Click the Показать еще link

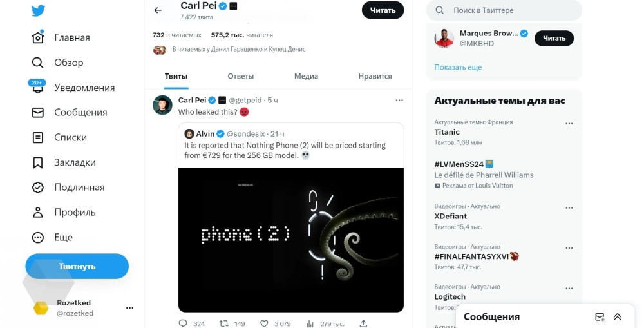click(458, 67)
